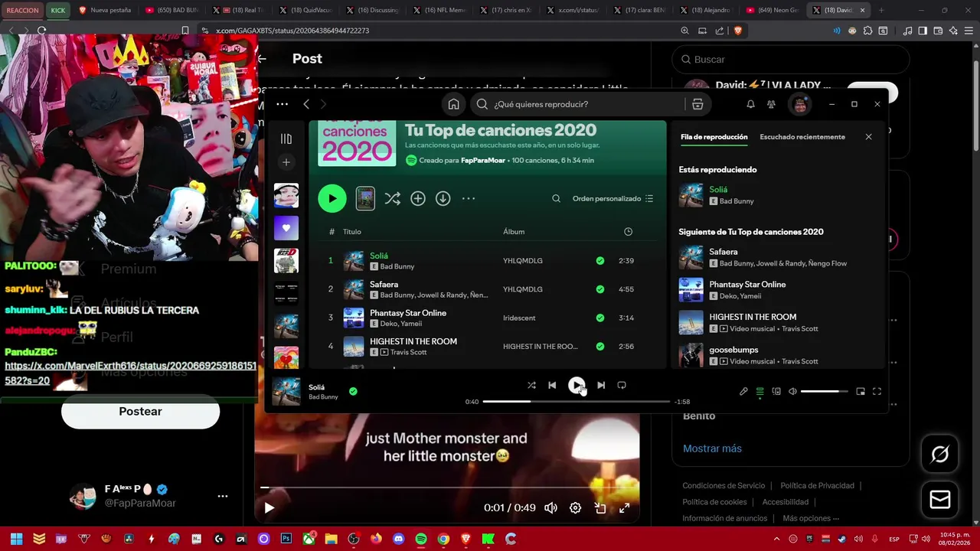Enter Spotify fullscreen mode
980x551 pixels.
point(877,391)
